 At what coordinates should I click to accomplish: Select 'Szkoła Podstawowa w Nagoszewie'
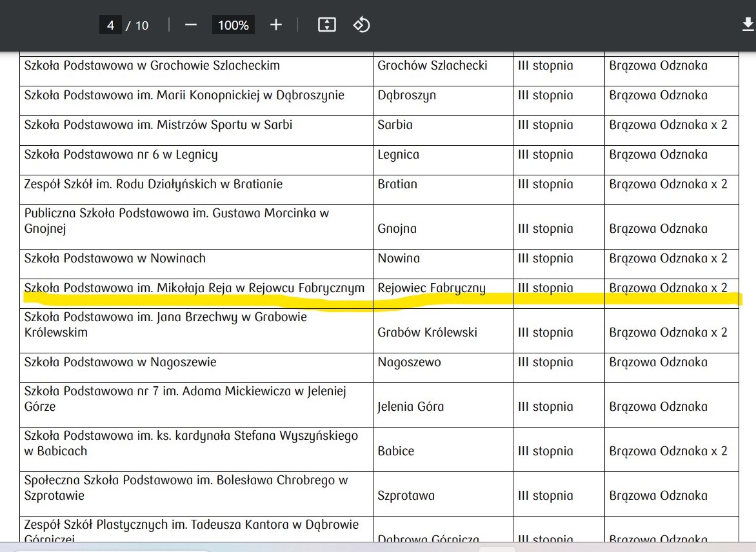click(120, 362)
